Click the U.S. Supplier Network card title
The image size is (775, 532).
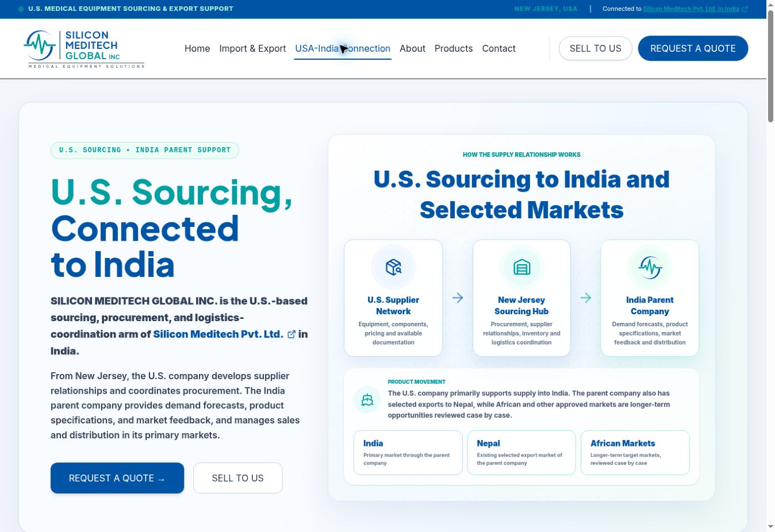(x=393, y=306)
